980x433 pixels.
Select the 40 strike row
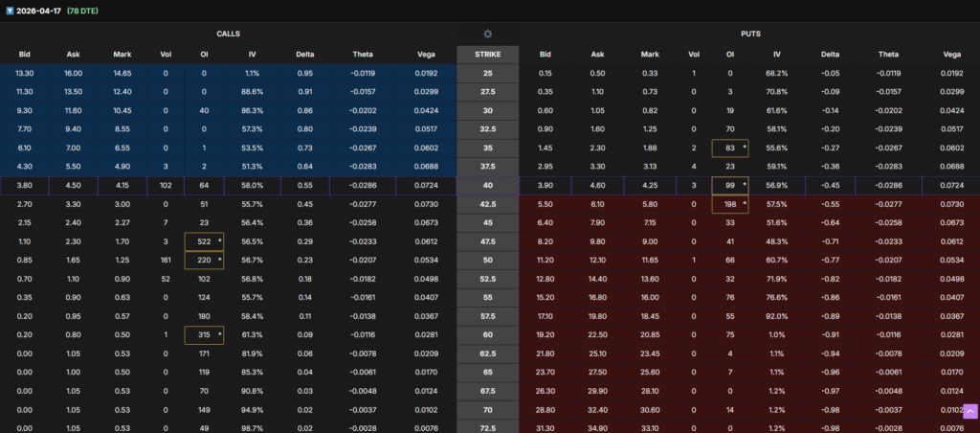[488, 185]
